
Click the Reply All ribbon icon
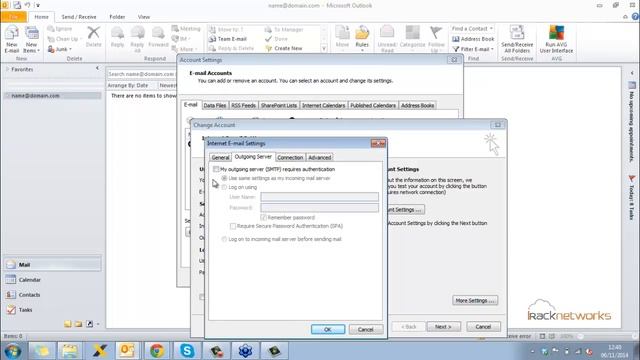point(137,39)
